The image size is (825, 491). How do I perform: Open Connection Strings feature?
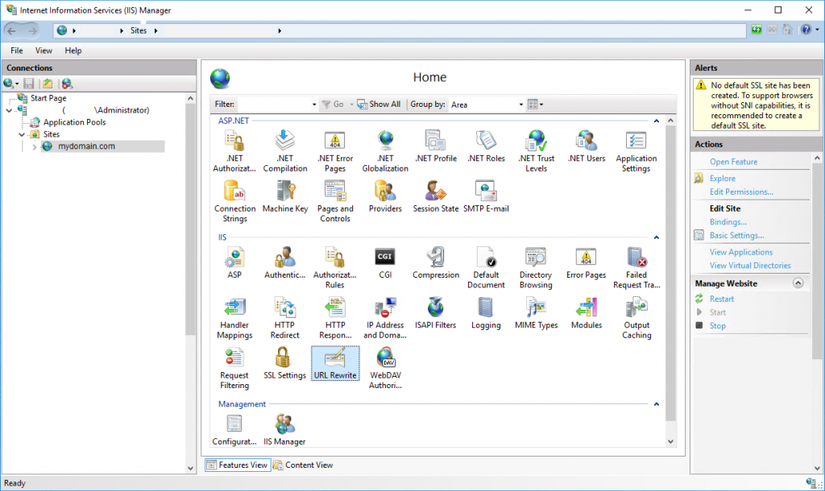[235, 202]
